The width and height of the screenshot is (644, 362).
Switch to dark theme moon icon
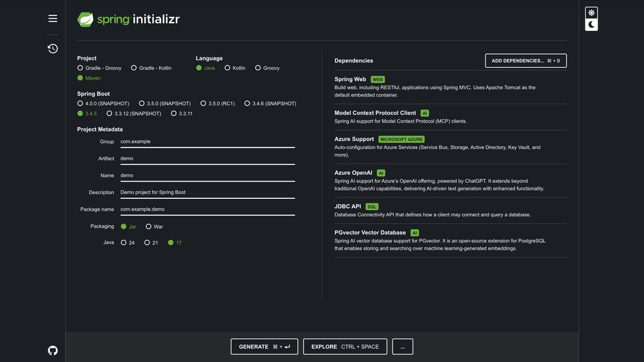591,24
